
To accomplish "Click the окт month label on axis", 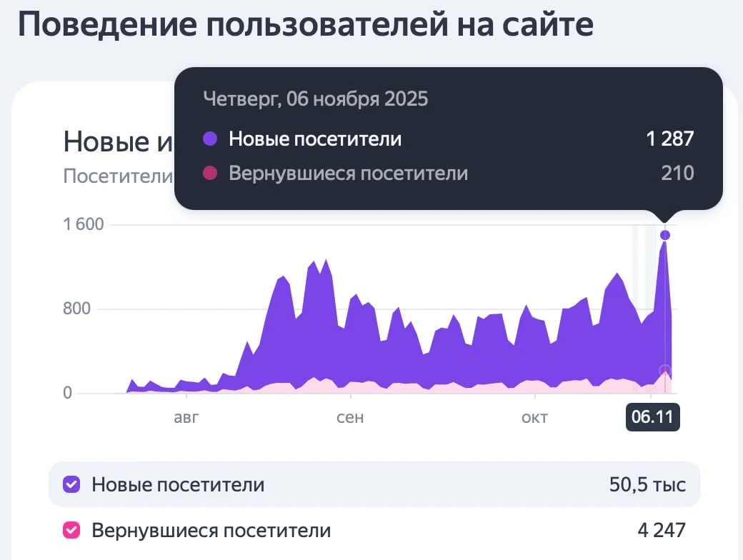I will point(534,418).
